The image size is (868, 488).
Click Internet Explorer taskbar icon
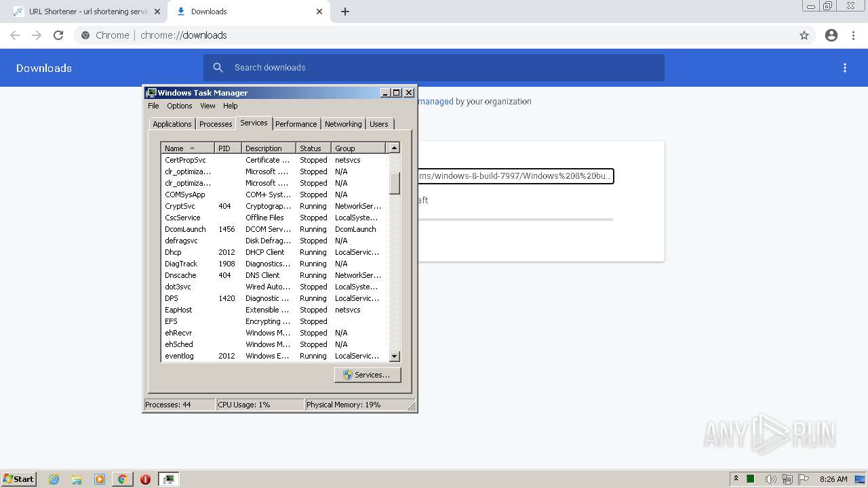(54, 479)
